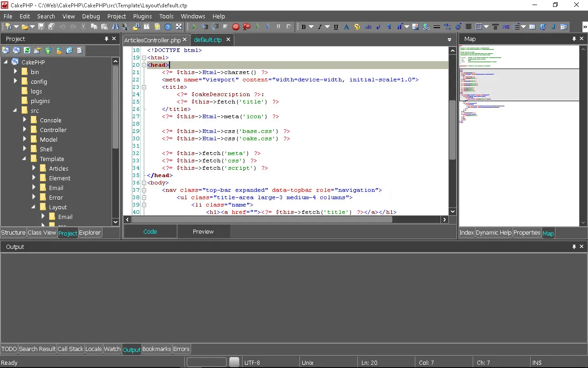Toggle the pin on the Project panel

point(107,39)
